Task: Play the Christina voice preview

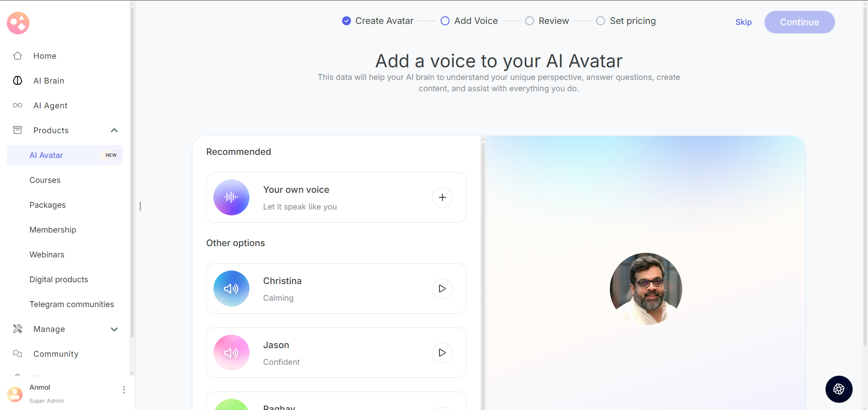Action: [x=442, y=289]
